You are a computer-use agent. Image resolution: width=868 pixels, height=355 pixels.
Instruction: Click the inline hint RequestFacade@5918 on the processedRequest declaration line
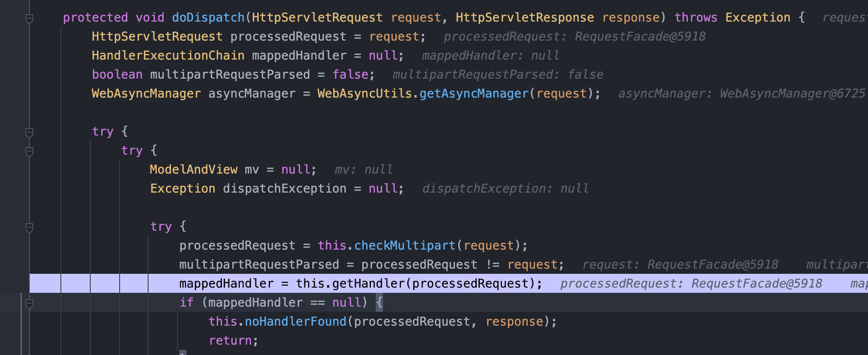coord(640,37)
